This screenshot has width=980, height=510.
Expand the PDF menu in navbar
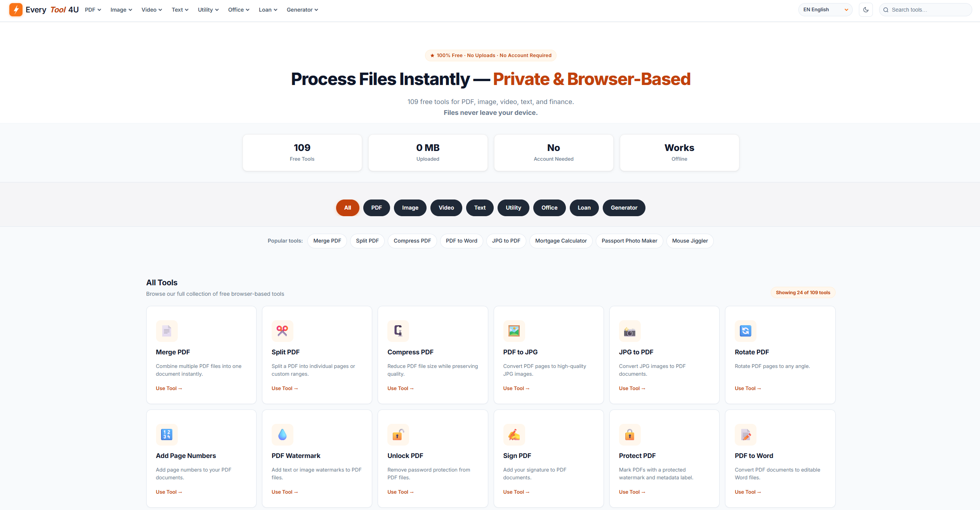click(x=93, y=10)
